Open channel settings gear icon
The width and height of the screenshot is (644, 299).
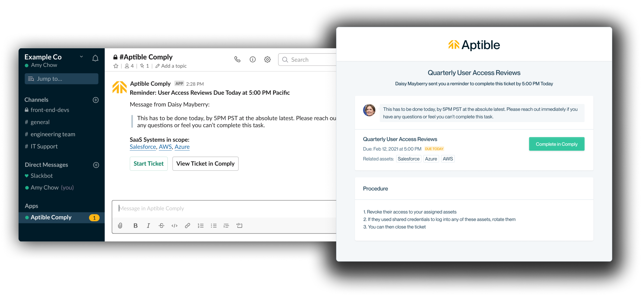click(267, 60)
